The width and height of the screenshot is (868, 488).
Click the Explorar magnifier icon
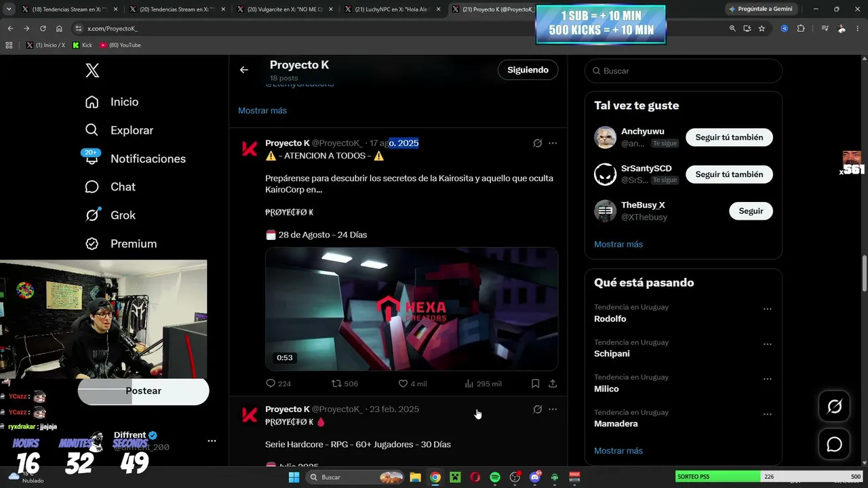pyautogui.click(x=92, y=130)
